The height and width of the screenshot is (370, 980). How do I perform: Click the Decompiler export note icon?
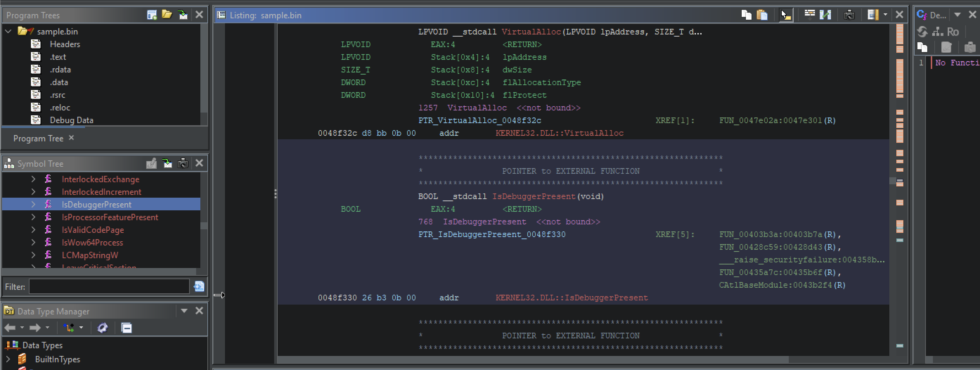(x=946, y=47)
